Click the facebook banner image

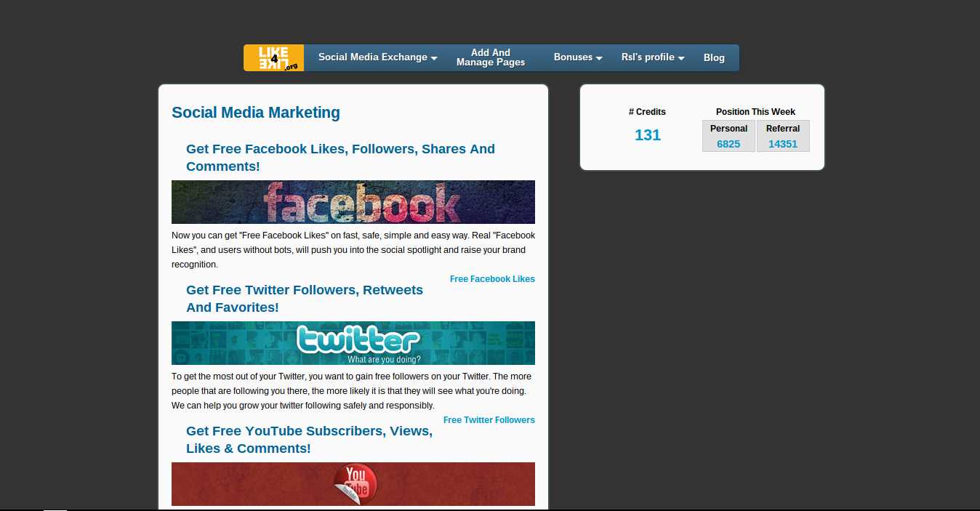coord(353,202)
